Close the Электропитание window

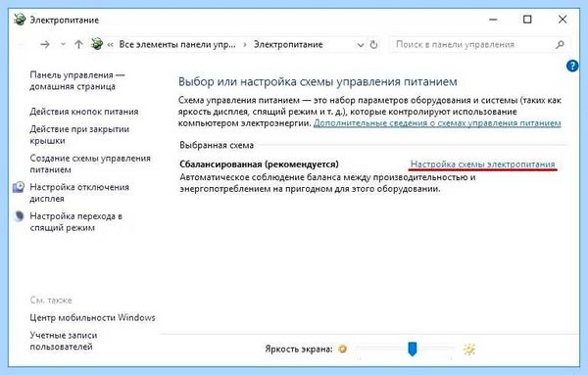563,20
